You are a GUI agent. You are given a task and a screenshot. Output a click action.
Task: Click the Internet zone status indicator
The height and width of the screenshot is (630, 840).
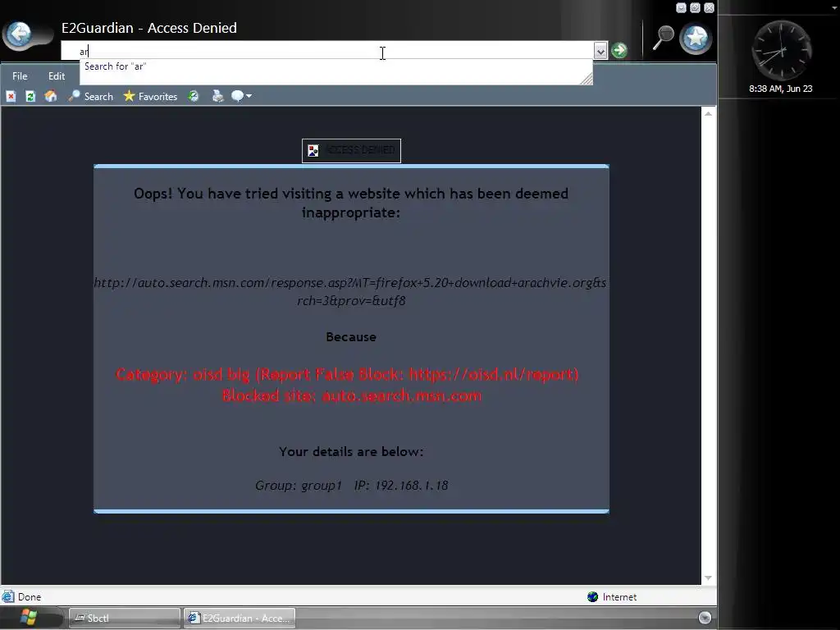pyautogui.click(x=612, y=597)
